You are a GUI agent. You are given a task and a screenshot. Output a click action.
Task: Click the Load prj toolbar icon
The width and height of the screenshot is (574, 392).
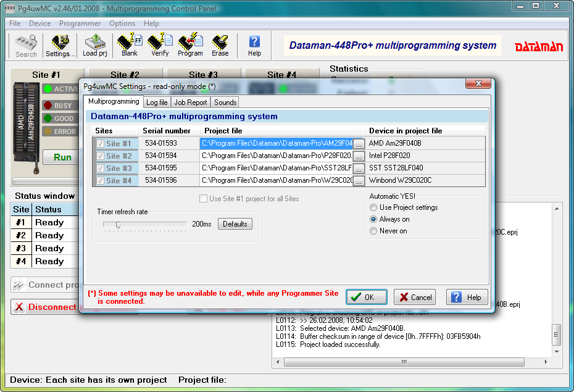pyautogui.click(x=94, y=46)
